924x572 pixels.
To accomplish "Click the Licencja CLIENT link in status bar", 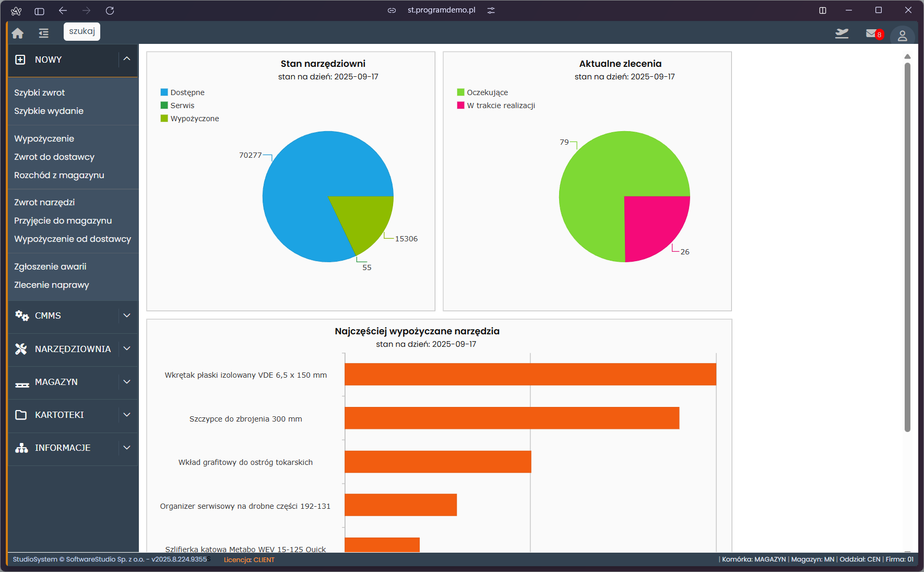I will (248, 559).
